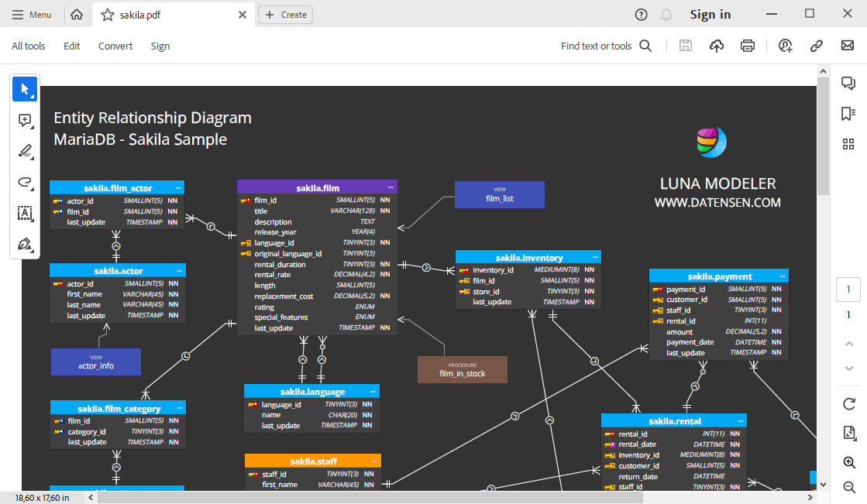Click the horizontal scrollbar left arrow
867x504 pixels.
click(91, 497)
